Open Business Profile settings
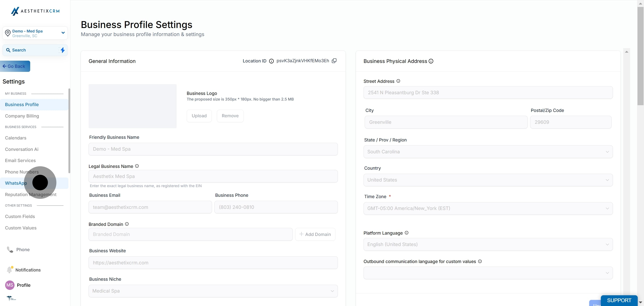Screen dimensions: 644x306 (34, 105)
